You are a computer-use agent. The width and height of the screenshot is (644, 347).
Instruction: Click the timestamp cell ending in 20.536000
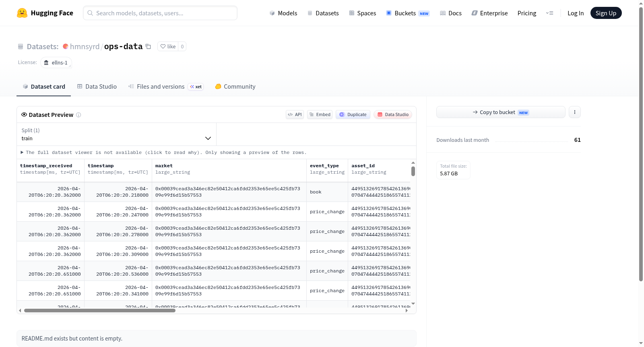(x=118, y=271)
